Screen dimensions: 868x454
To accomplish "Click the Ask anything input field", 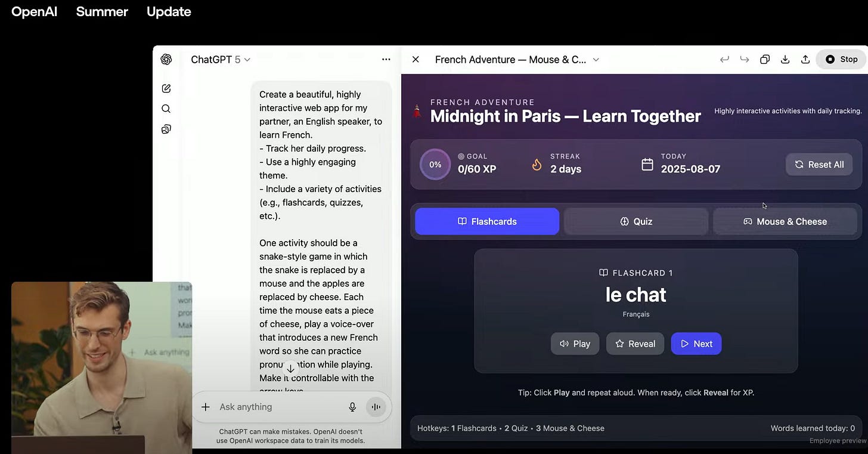I will [x=277, y=407].
